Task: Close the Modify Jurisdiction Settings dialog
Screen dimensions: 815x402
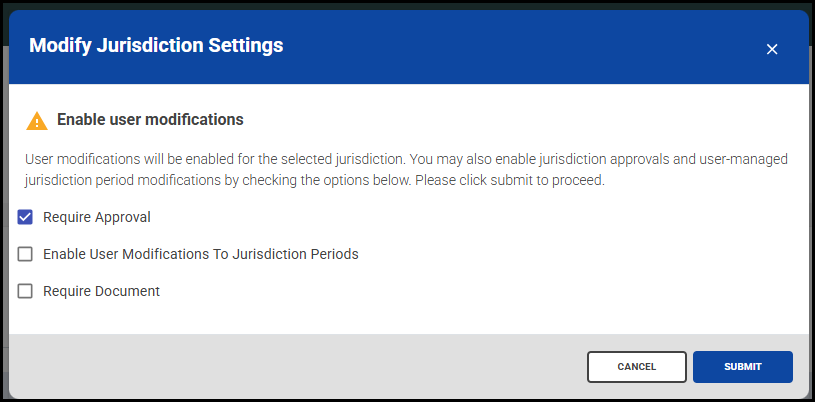Action: [x=771, y=49]
